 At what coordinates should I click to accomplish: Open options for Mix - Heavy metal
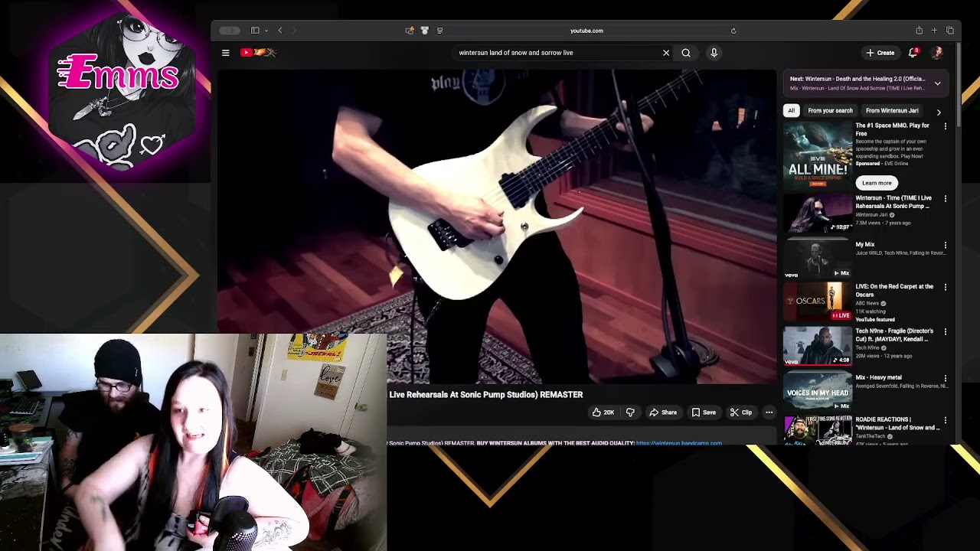coord(945,378)
